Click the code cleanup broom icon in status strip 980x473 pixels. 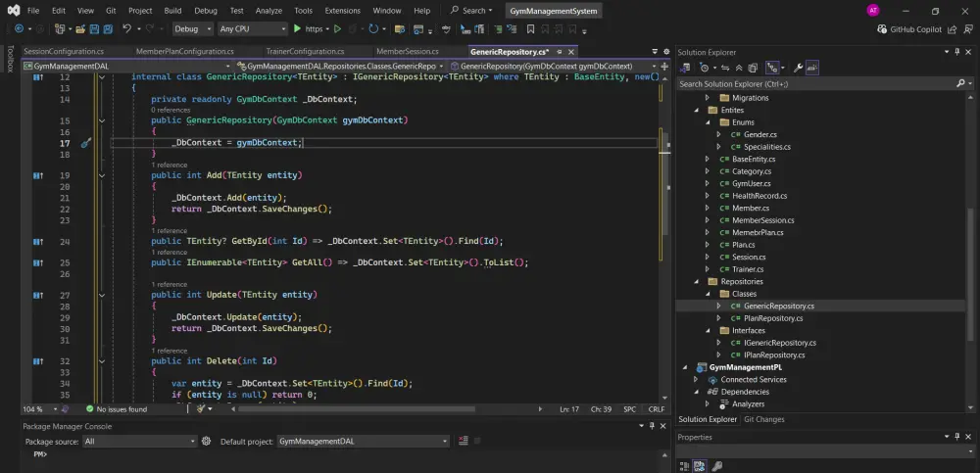pos(201,408)
